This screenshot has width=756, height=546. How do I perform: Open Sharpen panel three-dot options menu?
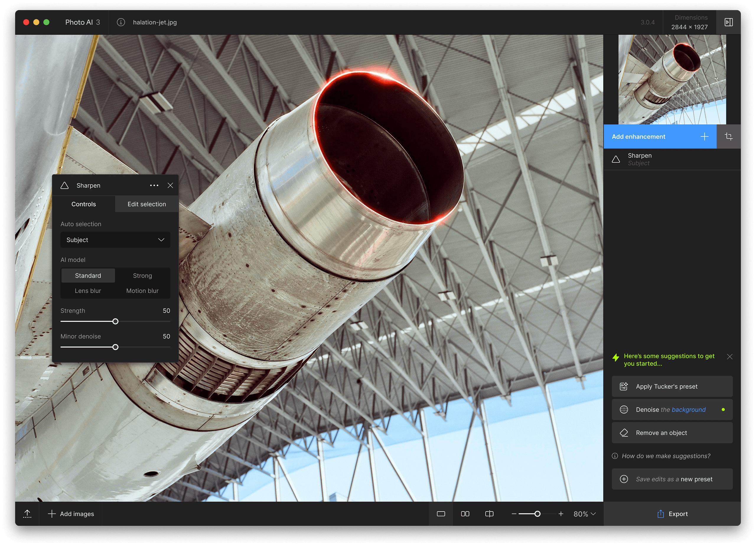154,185
